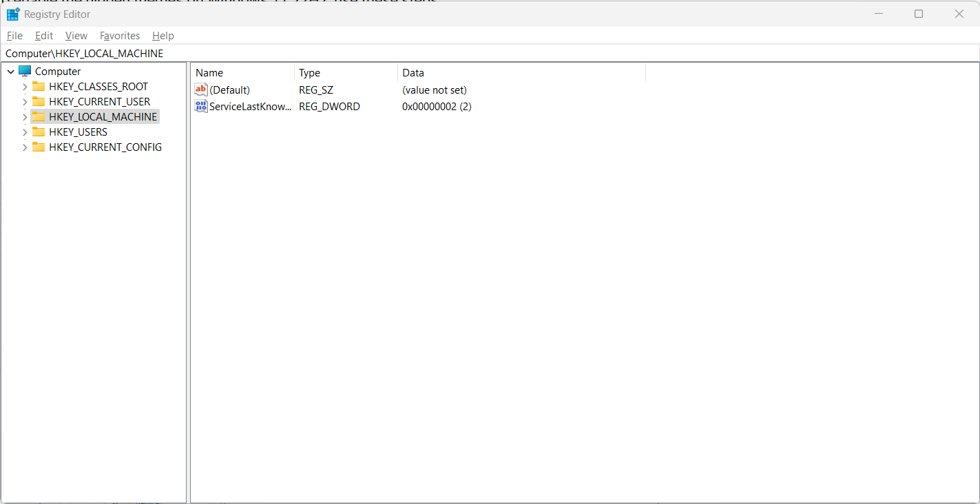Screen dimensions: 980x504
Task: Select the HKEY_USERS label
Action: [79, 132]
